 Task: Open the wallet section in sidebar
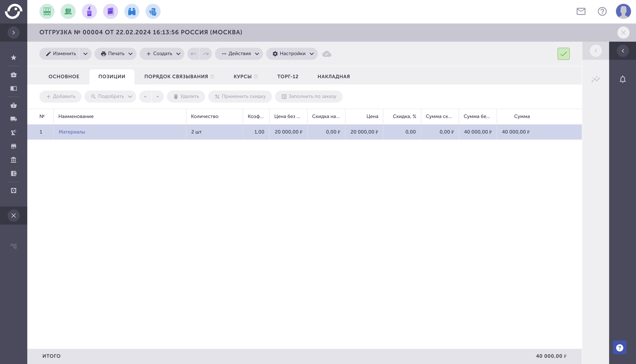[x=13, y=173]
